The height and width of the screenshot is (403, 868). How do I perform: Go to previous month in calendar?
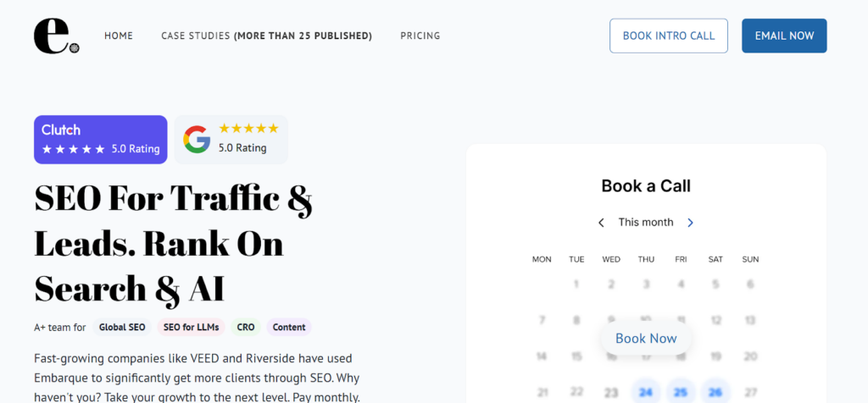pyautogui.click(x=601, y=223)
